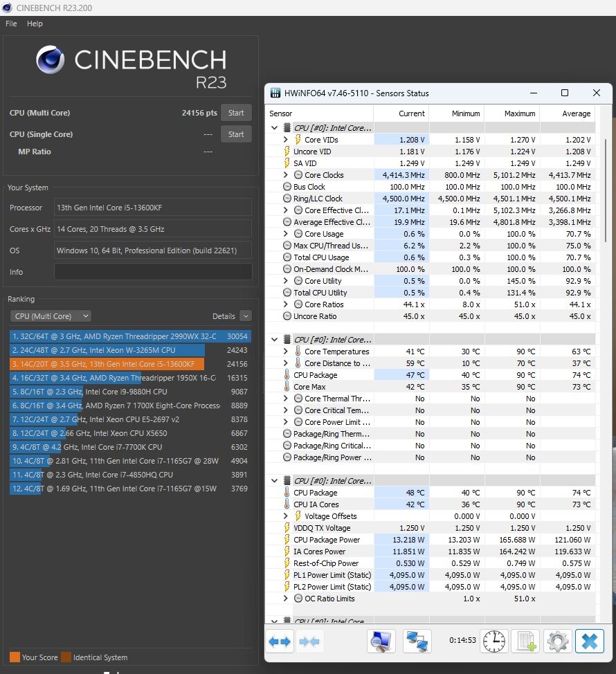Expand the Core Ratios row
The image size is (616, 674).
pos(285,304)
